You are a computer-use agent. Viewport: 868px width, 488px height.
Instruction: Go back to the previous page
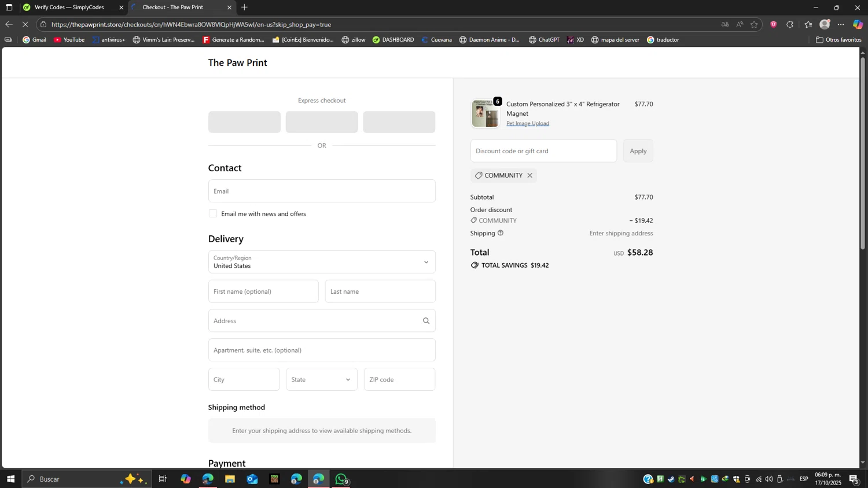tap(9, 24)
